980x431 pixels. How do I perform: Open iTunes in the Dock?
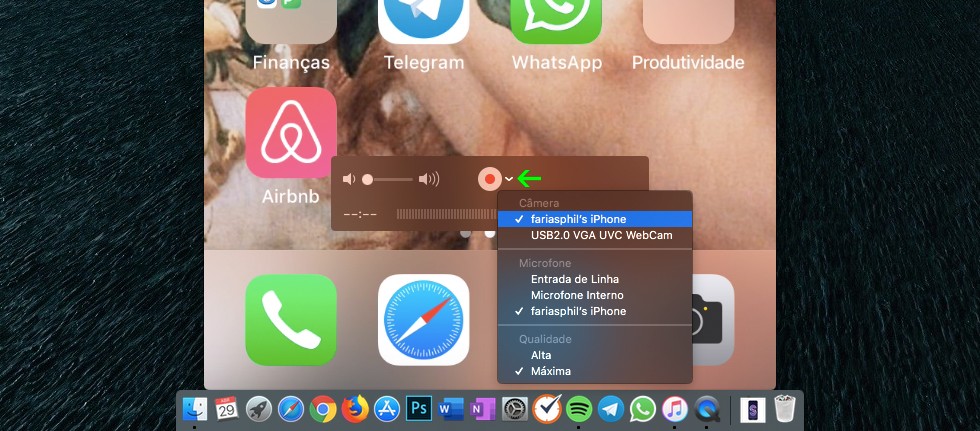point(674,409)
